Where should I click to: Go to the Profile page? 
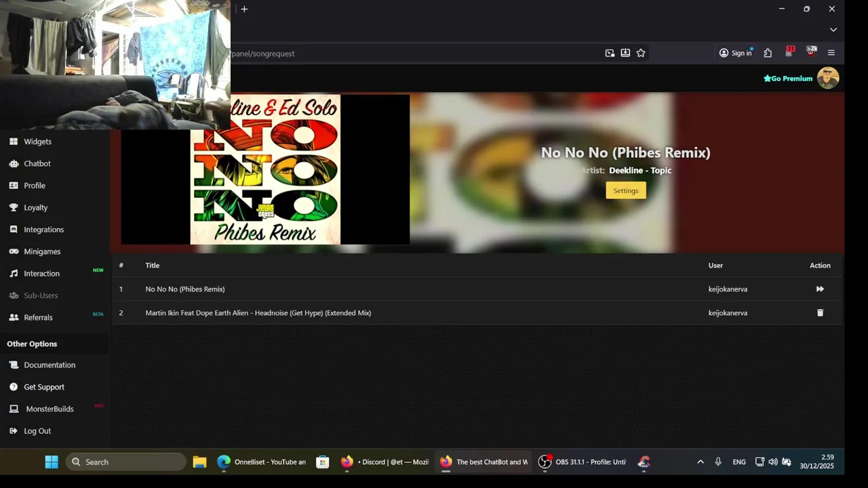pyautogui.click(x=35, y=186)
